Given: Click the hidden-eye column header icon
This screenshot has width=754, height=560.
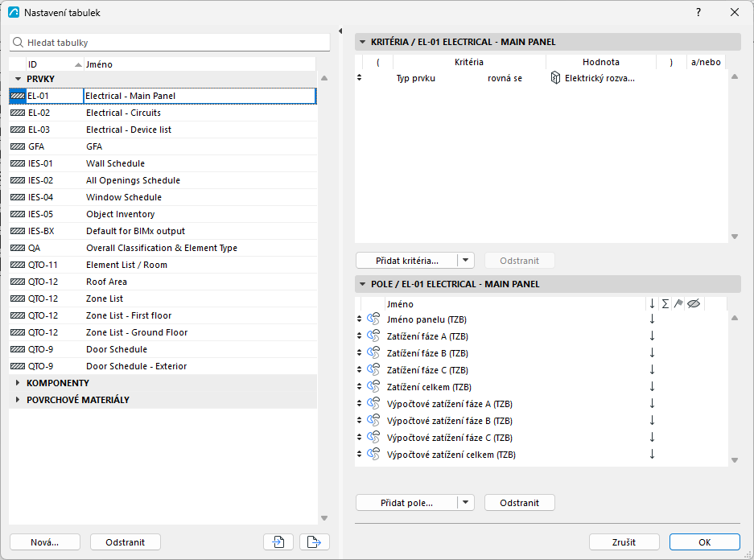Looking at the screenshot, I should click(694, 304).
